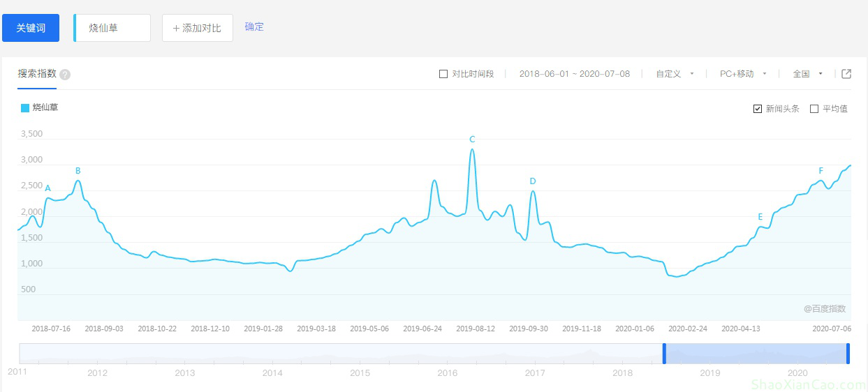Click news marker F on the chart
The width and height of the screenshot is (868, 392).
pos(821,171)
